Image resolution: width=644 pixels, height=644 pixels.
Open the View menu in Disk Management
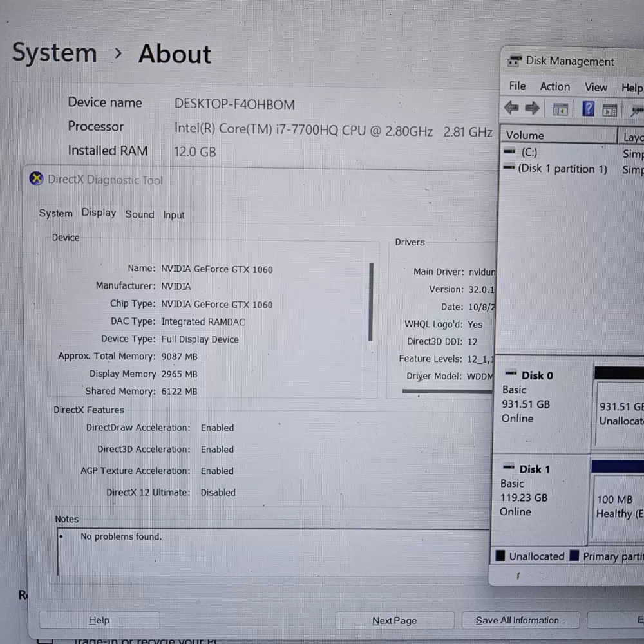point(596,87)
